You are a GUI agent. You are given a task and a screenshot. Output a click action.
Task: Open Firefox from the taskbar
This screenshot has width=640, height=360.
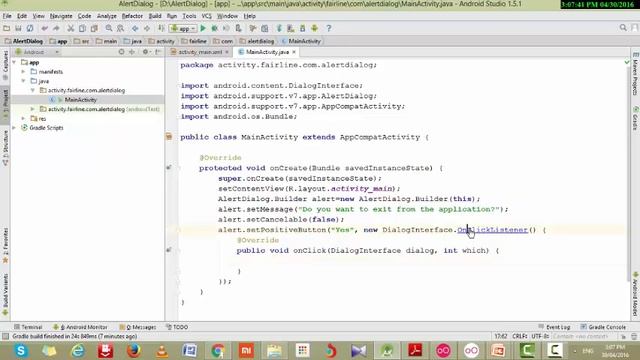(133, 351)
